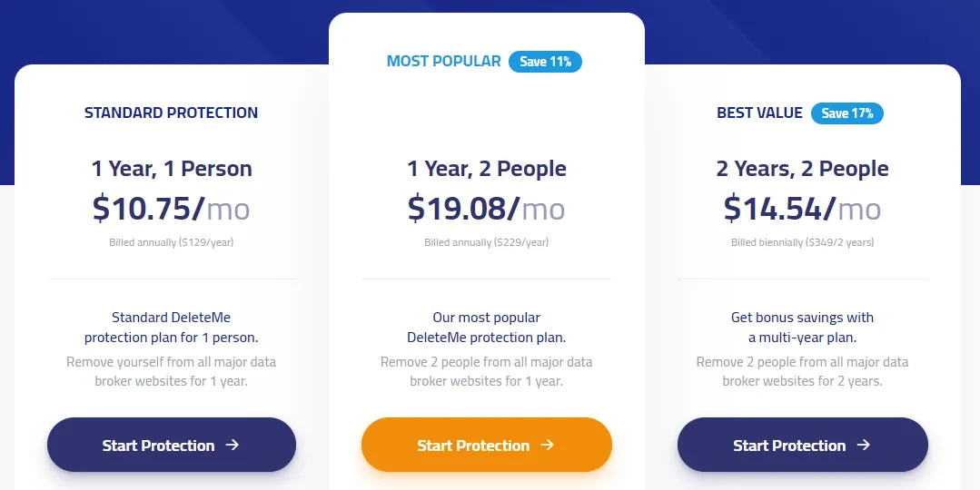980x490 pixels.
Task: Select the MOST POPULAR label
Action: (443, 62)
